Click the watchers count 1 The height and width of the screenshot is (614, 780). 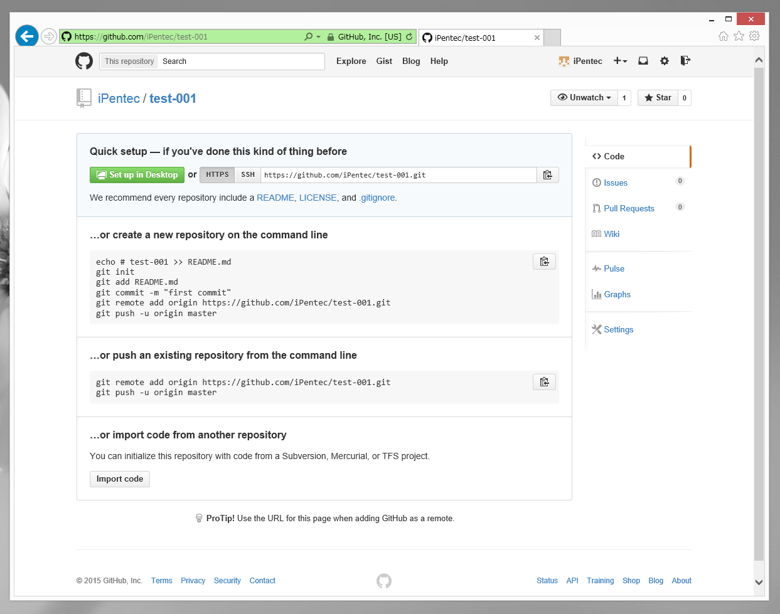point(624,98)
